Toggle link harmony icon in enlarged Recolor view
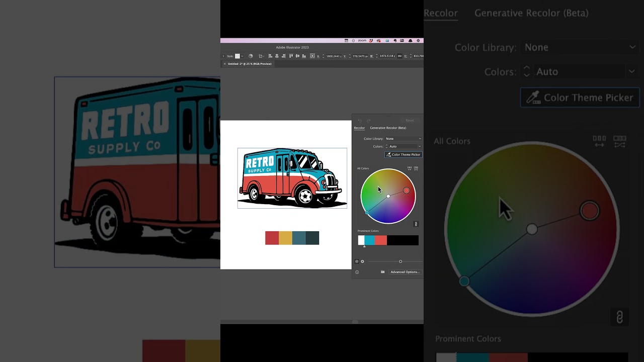Viewport: 644px width, 362px height. [x=620, y=317]
